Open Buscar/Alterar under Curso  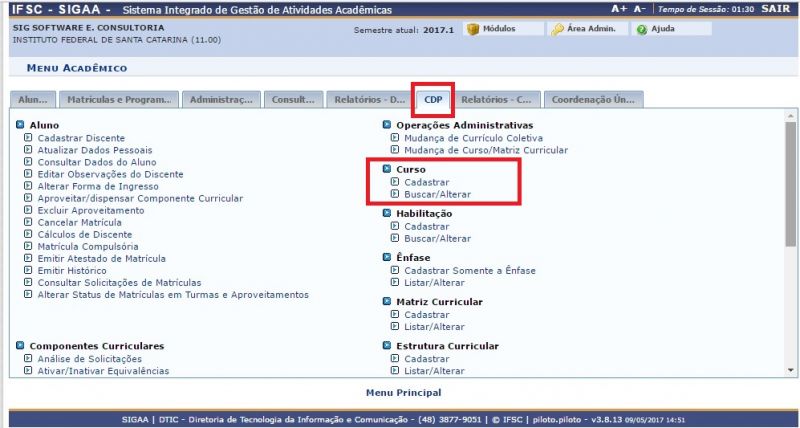[x=437, y=194]
